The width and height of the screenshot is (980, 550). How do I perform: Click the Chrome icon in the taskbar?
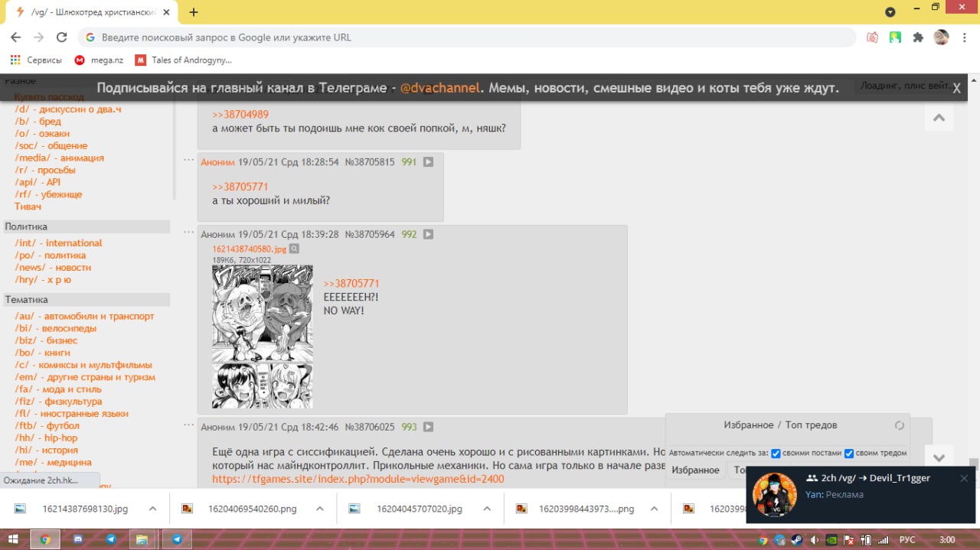pos(44,539)
